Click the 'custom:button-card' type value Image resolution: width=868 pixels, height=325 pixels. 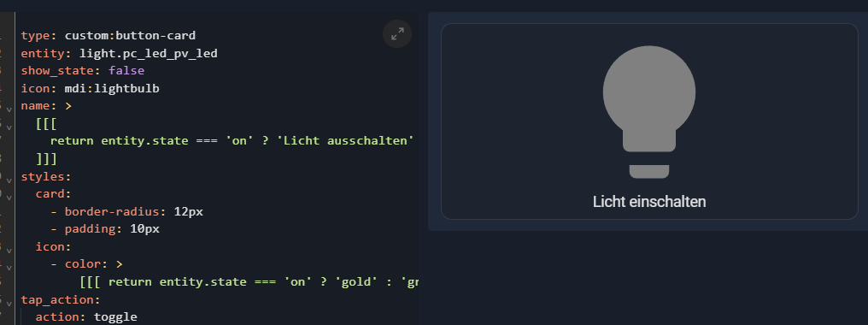130,36
